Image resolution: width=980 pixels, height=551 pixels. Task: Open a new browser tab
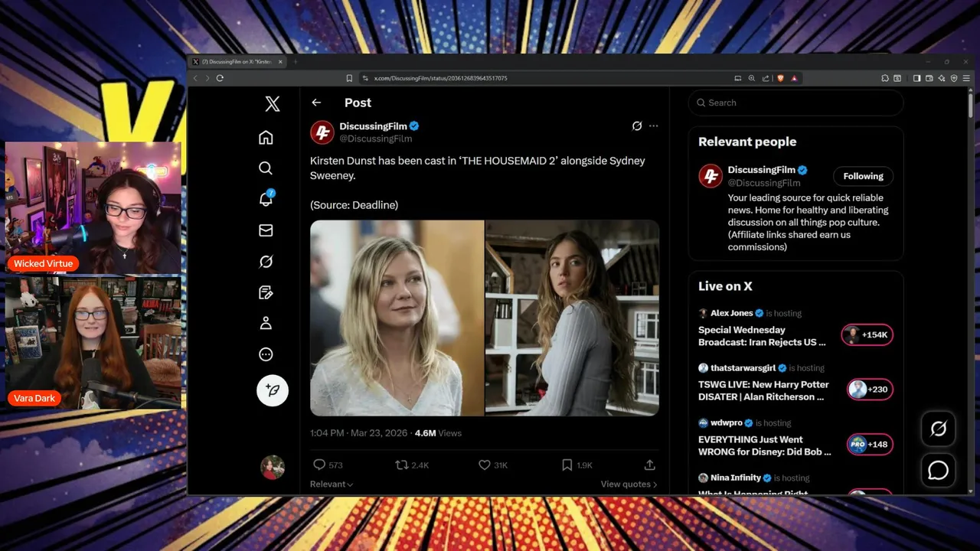click(x=296, y=62)
